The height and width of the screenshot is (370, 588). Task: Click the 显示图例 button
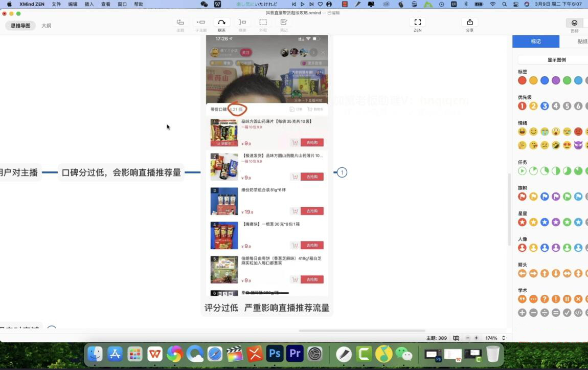(556, 60)
